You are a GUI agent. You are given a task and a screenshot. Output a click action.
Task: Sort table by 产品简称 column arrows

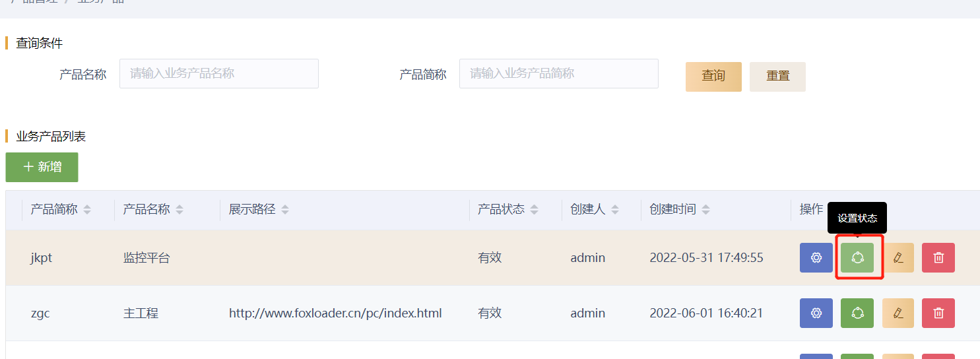click(x=87, y=210)
